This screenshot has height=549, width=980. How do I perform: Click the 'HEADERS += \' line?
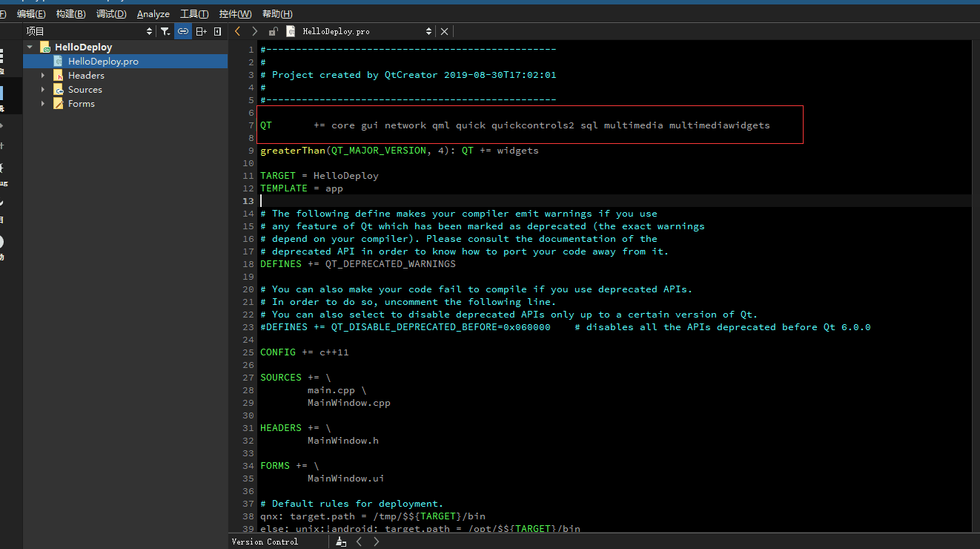click(296, 428)
